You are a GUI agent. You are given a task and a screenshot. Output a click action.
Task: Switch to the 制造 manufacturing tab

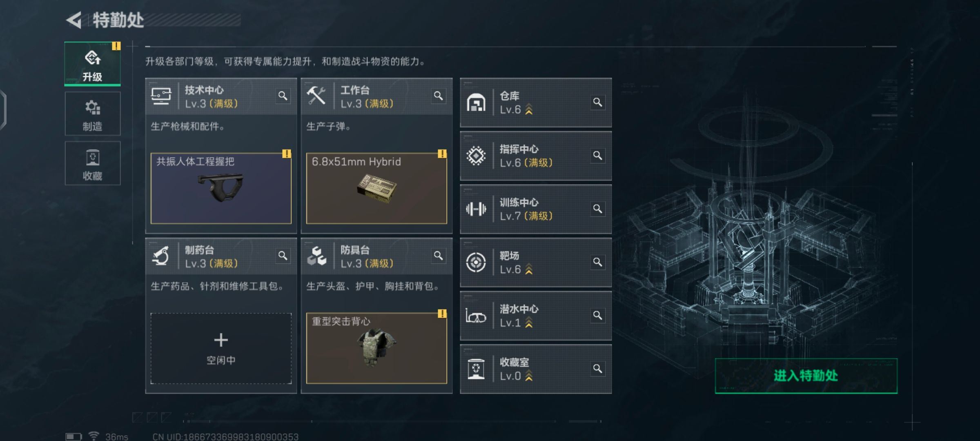[92, 114]
